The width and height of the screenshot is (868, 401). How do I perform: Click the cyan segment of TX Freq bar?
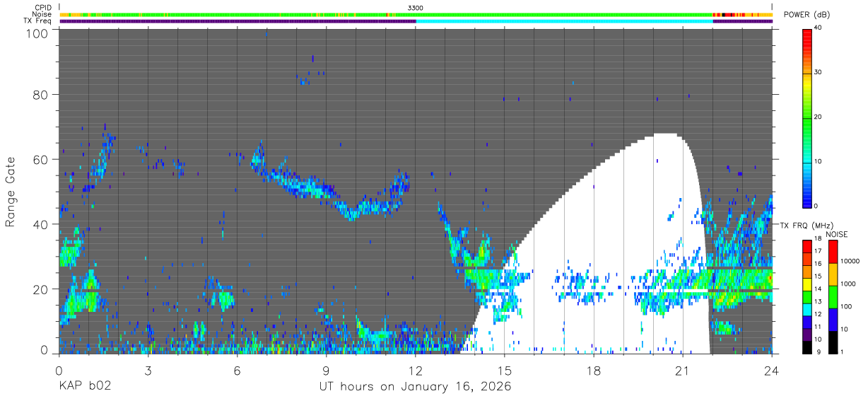[x=565, y=21]
